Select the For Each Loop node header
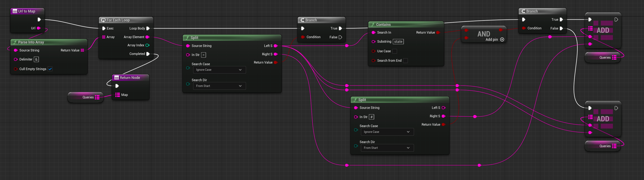 point(126,20)
